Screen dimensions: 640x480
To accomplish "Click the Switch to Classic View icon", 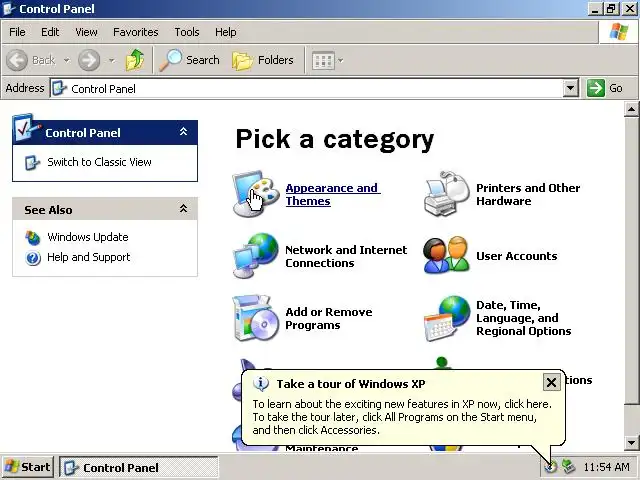I will point(32,162).
